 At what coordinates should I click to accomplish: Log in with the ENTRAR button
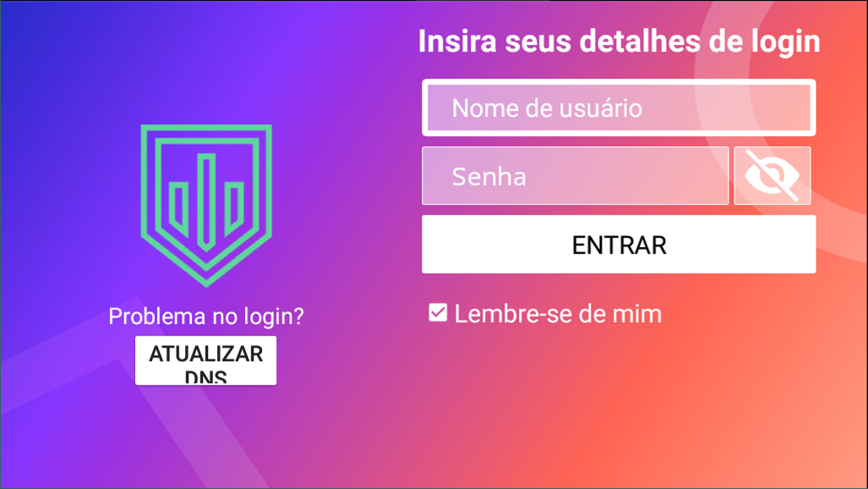click(619, 244)
